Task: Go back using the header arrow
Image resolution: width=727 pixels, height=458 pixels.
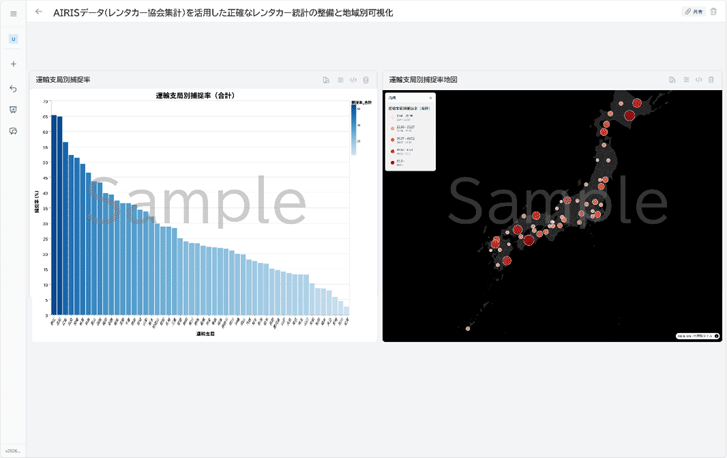Action: [x=39, y=12]
